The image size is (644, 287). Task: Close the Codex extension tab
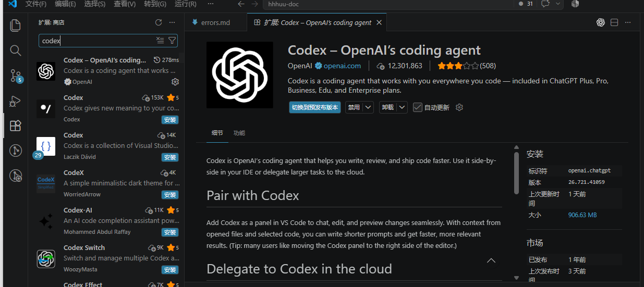pos(379,22)
